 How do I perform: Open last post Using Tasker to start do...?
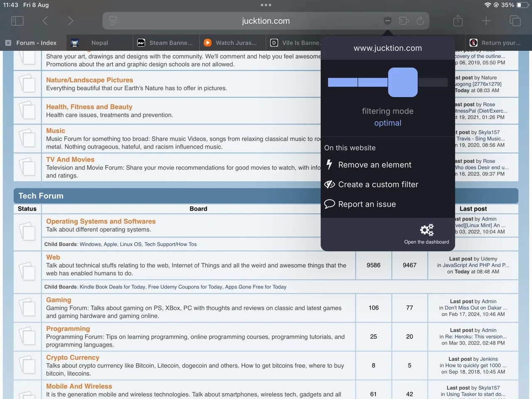pyautogui.click(x=476, y=394)
